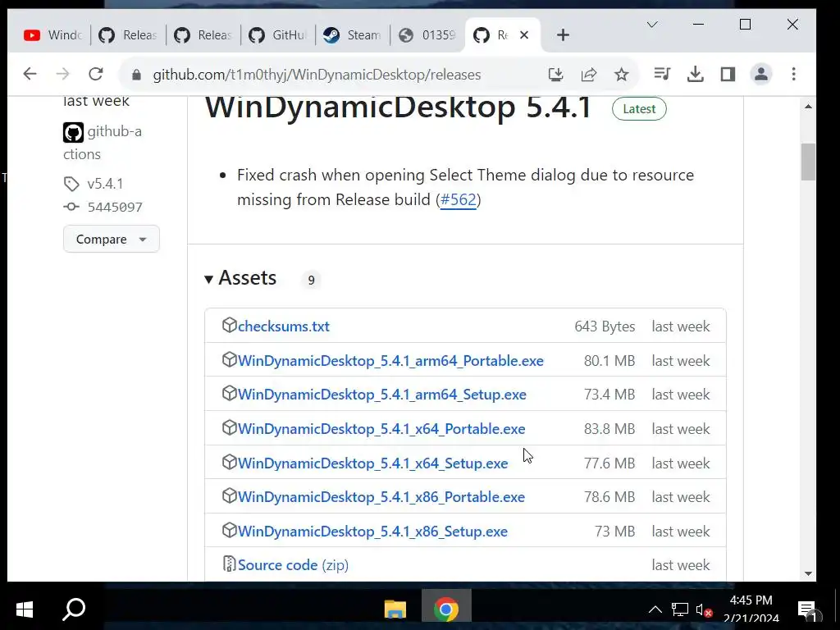Image resolution: width=840 pixels, height=630 pixels.
Task: Open File Explorer from the taskbar
Action: (395, 609)
